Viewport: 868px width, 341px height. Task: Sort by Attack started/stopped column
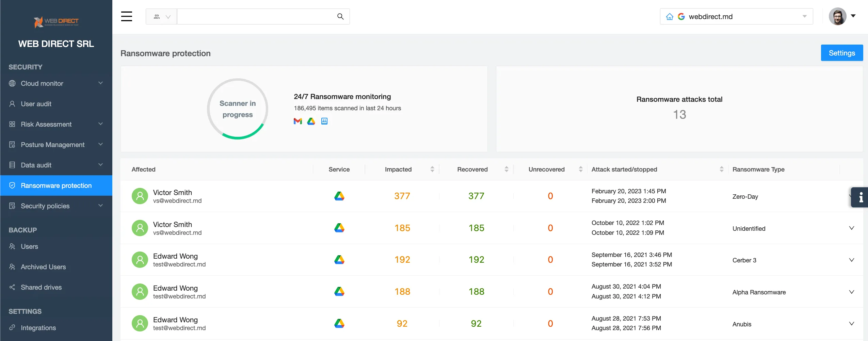721,169
